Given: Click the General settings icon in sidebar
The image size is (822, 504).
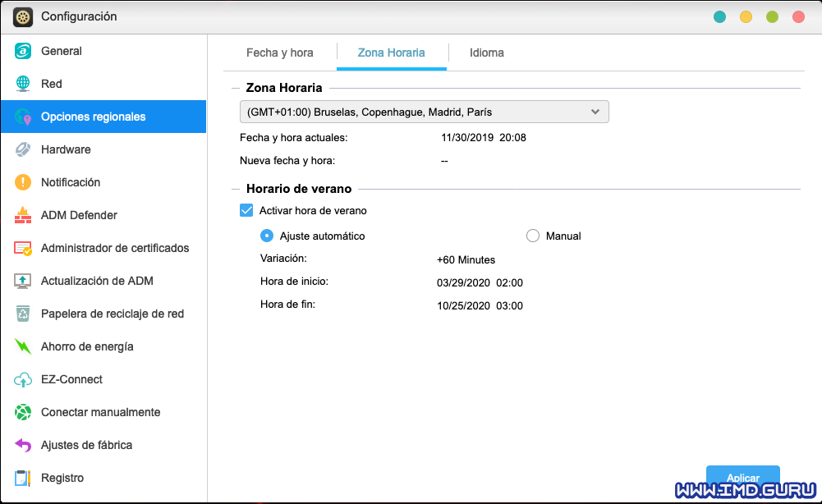Looking at the screenshot, I should click(x=23, y=51).
